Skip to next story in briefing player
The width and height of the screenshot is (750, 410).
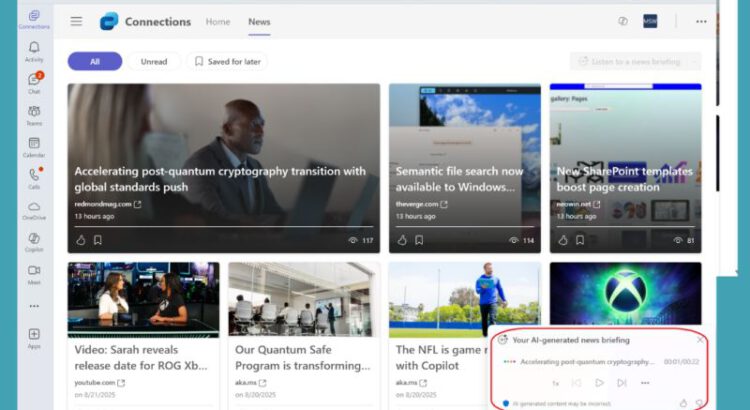click(621, 383)
